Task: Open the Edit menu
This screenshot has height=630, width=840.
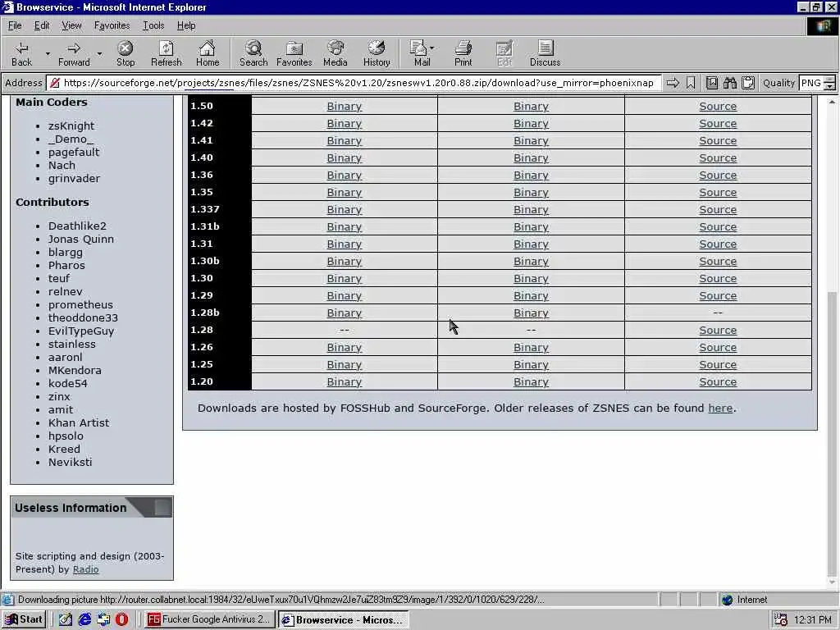Action: tap(42, 25)
